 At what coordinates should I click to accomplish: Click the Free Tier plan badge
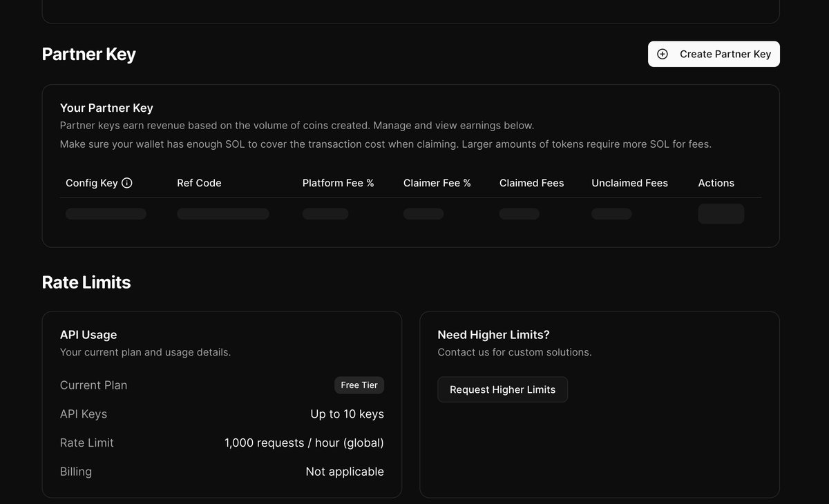[359, 385]
